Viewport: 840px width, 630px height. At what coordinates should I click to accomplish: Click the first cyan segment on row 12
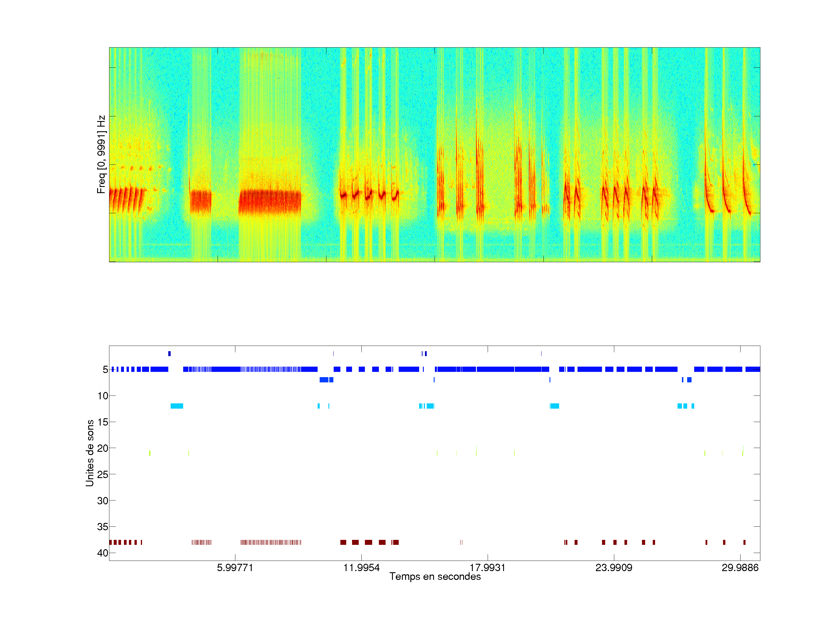tap(176, 406)
